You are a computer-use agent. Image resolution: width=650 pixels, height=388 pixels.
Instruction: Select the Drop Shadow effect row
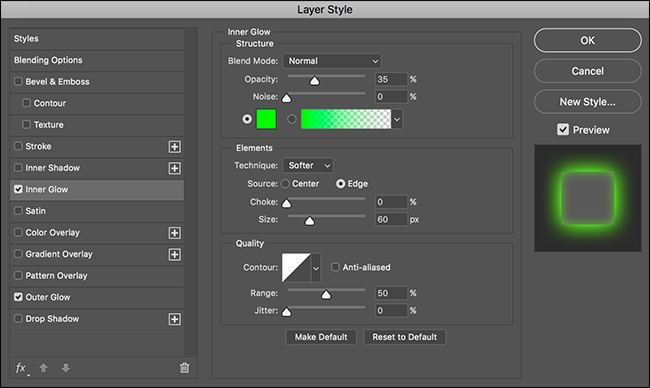click(x=97, y=319)
